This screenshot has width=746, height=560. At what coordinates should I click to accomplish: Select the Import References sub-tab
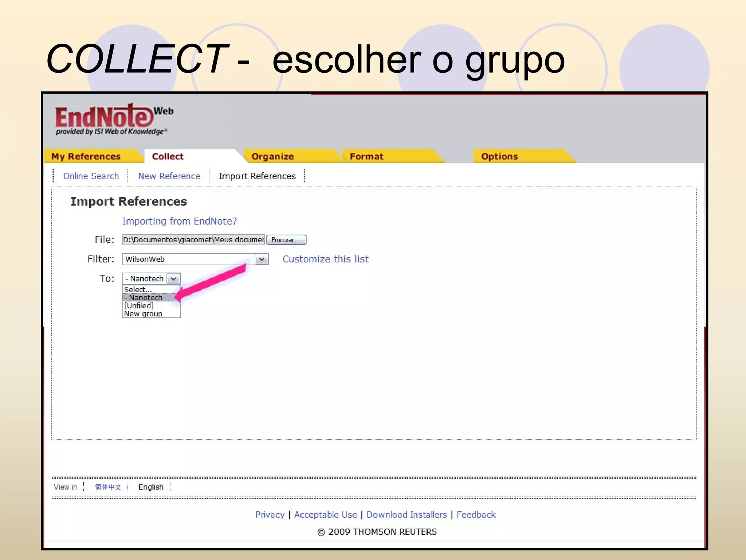[257, 176]
